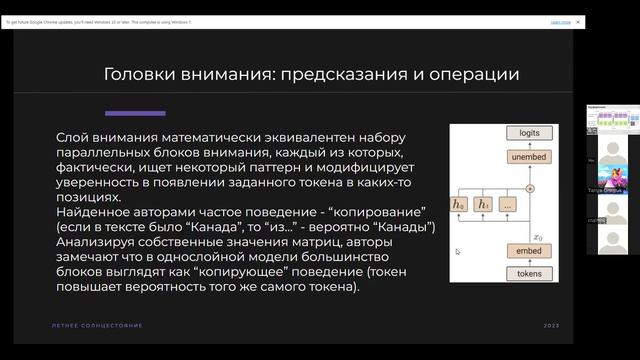This screenshot has width=640, height=360.
Task: Dismiss the Chrome update notification bar
Action: (578, 22)
